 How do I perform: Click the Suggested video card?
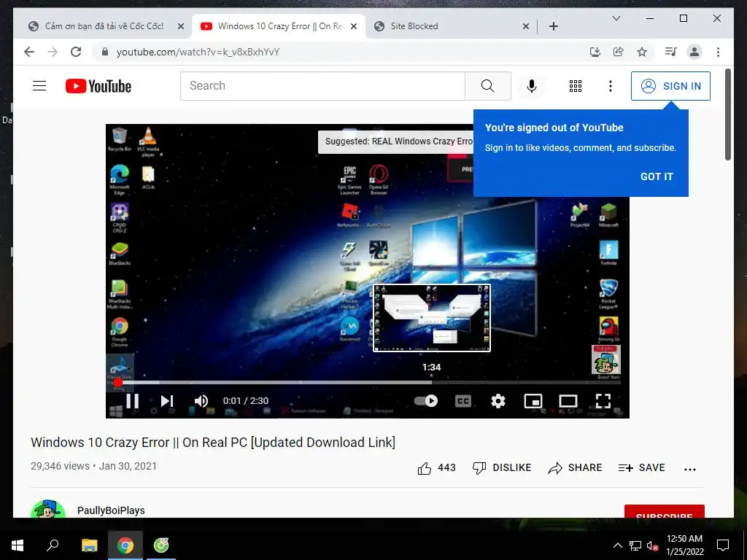395,141
